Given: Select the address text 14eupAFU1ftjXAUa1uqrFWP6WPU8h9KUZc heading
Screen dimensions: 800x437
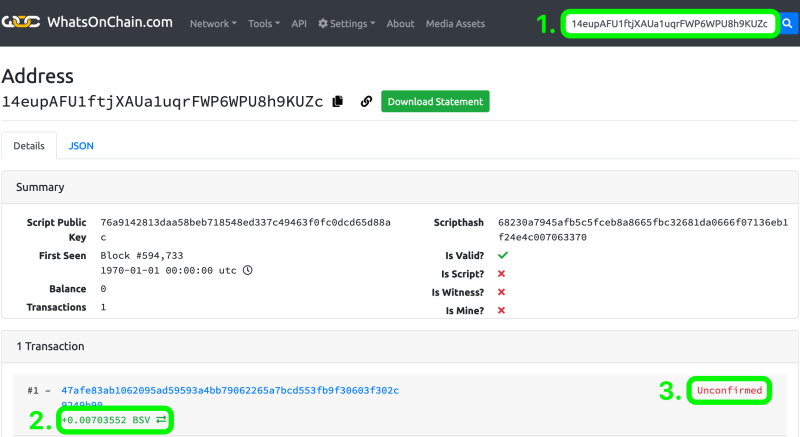Looking at the screenshot, I should (162, 101).
